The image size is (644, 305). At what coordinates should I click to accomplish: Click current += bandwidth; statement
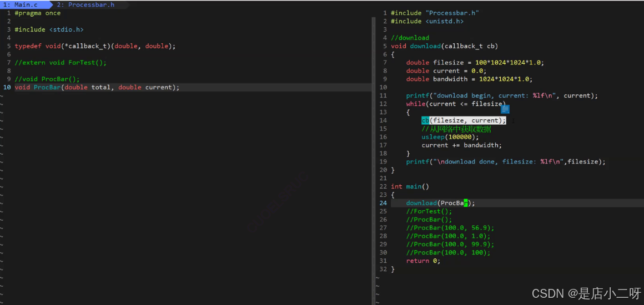(x=462, y=145)
